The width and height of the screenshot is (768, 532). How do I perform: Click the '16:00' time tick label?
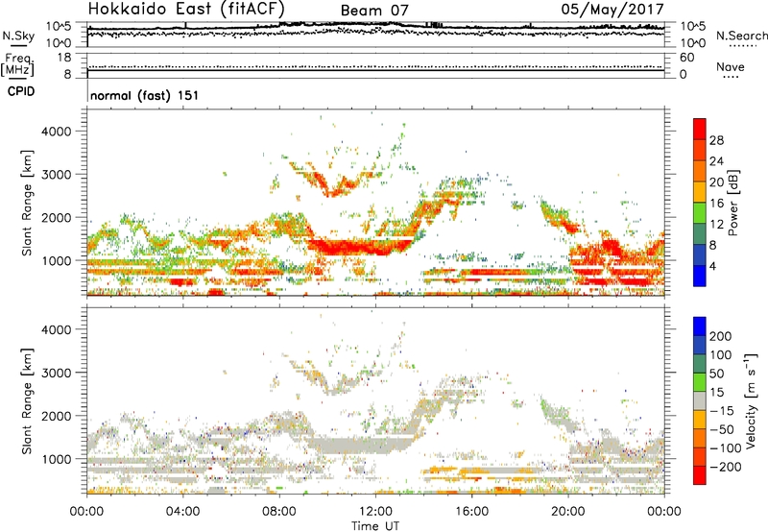[472, 512]
